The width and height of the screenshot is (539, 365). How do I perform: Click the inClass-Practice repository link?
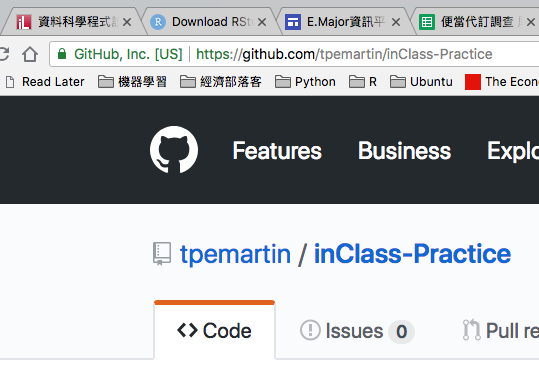412,254
